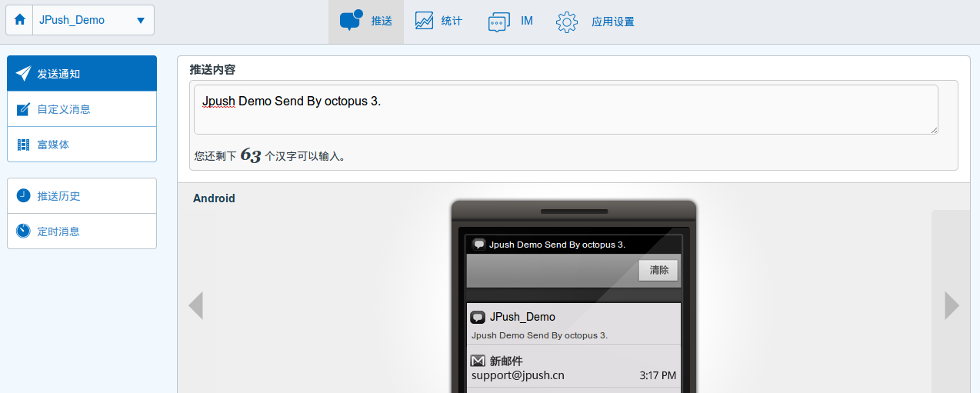Click the 新邮件 notification in phone preview

point(574,367)
